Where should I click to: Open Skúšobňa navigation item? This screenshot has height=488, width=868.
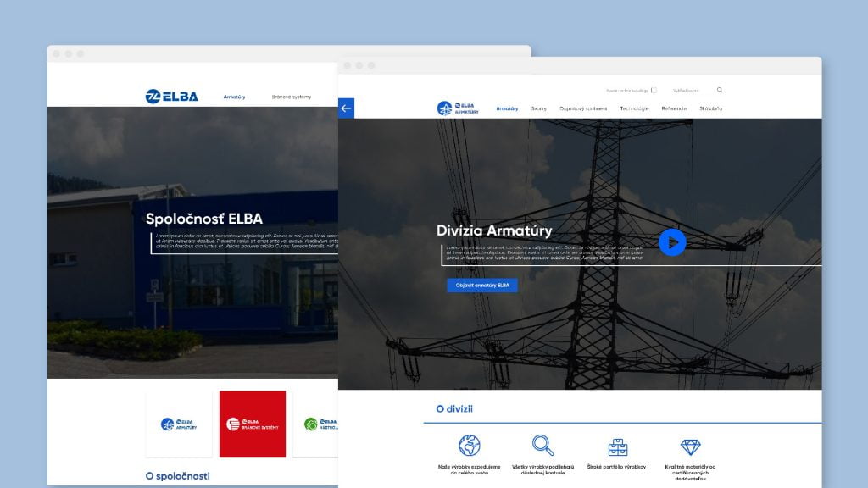pyautogui.click(x=711, y=109)
